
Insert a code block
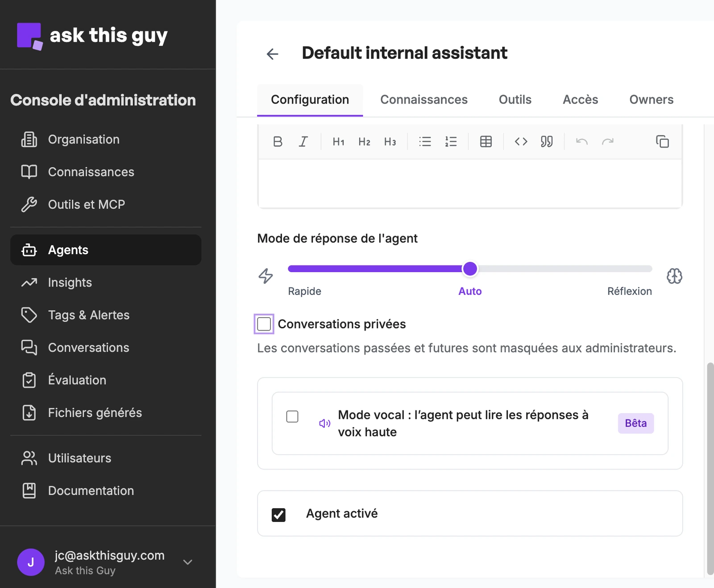pyautogui.click(x=521, y=141)
